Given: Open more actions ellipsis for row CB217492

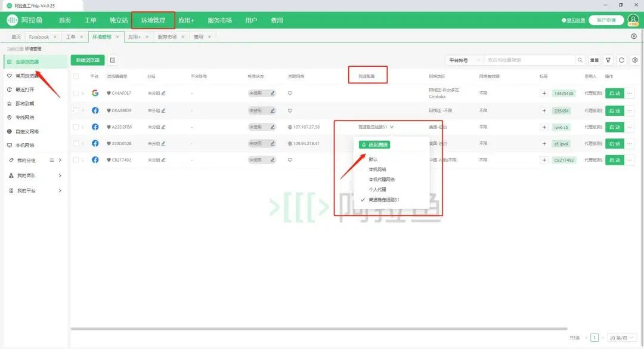Looking at the screenshot, I should pyautogui.click(x=630, y=160).
